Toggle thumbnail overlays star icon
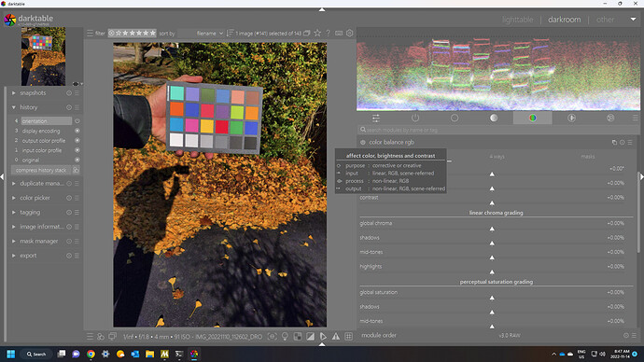The image size is (644, 362). [x=317, y=33]
